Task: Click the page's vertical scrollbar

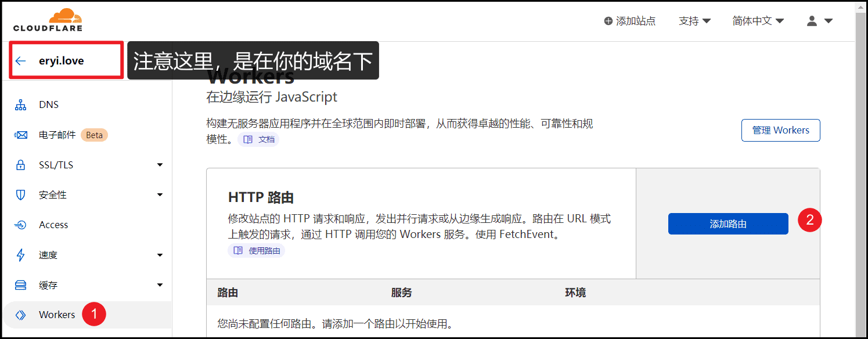Action: point(861,170)
